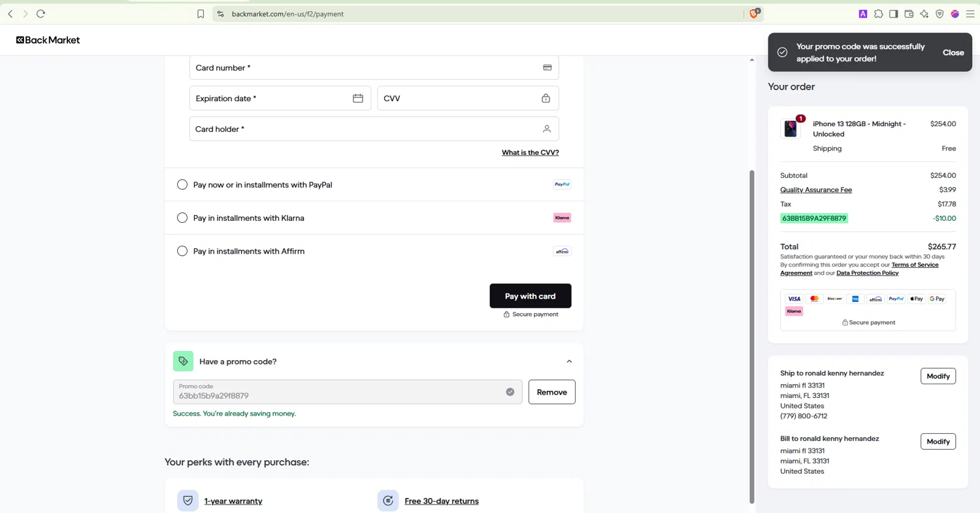980x513 pixels.
Task: Click the green promo code tag 63BB15B9A29F8879
Action: (814, 218)
